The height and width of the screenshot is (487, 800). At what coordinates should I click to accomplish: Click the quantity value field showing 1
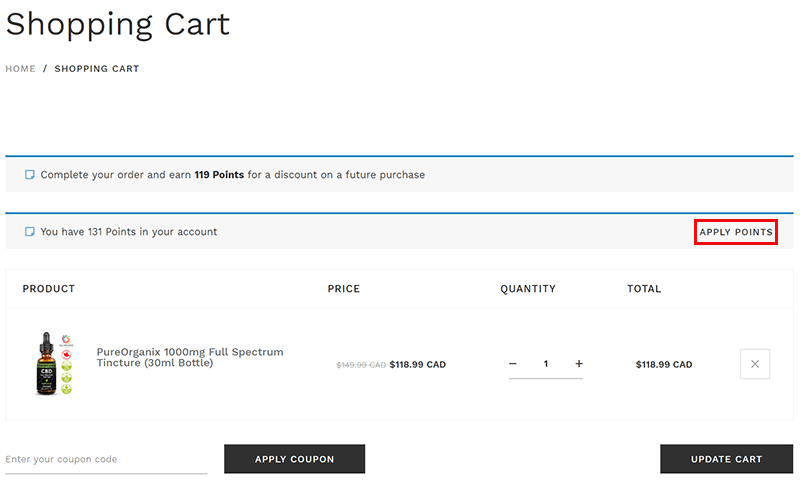546,364
